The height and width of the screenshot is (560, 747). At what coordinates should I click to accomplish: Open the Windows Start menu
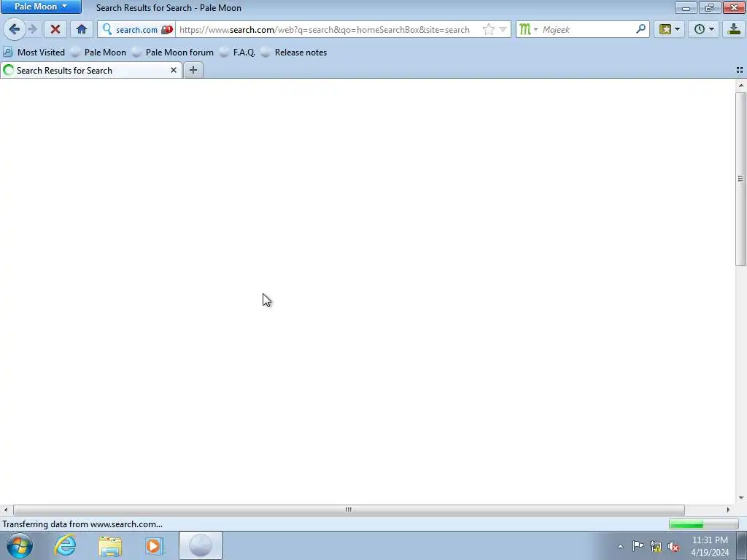(x=20, y=545)
